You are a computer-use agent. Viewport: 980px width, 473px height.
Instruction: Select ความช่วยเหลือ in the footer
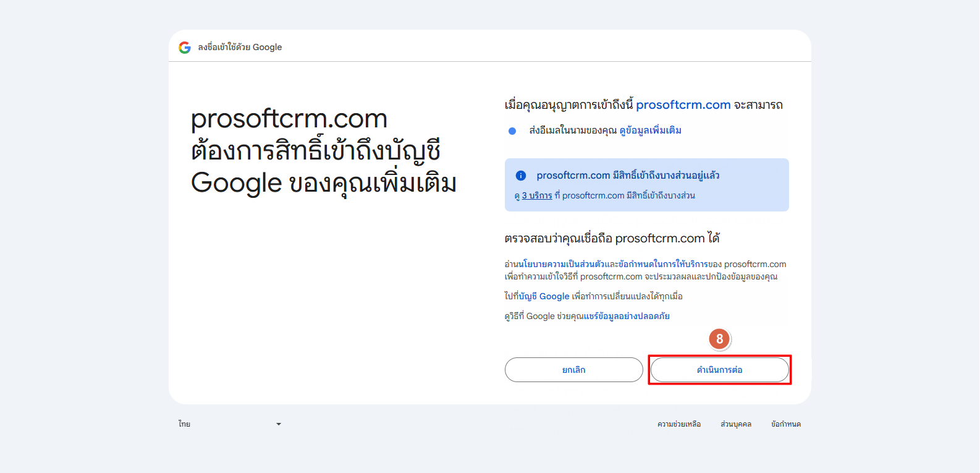(x=678, y=424)
